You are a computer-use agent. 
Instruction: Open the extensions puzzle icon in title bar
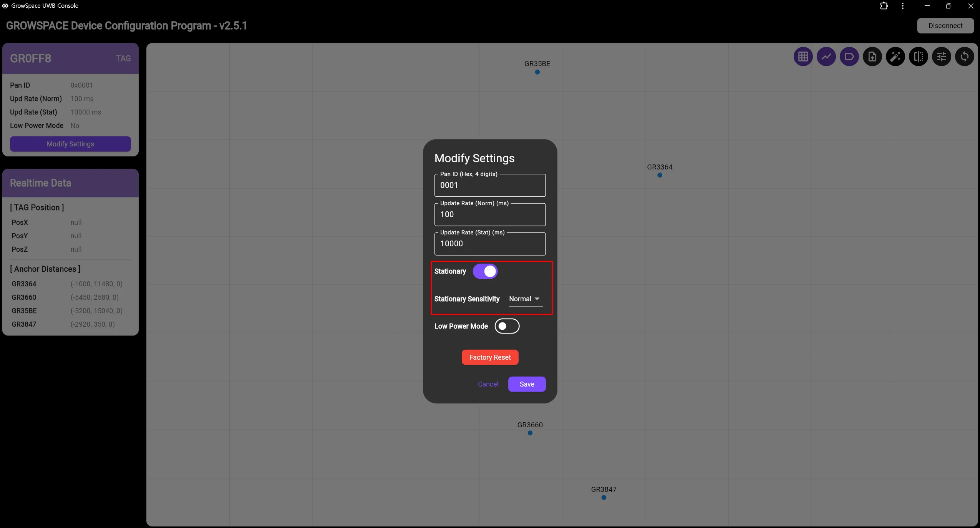(884, 6)
